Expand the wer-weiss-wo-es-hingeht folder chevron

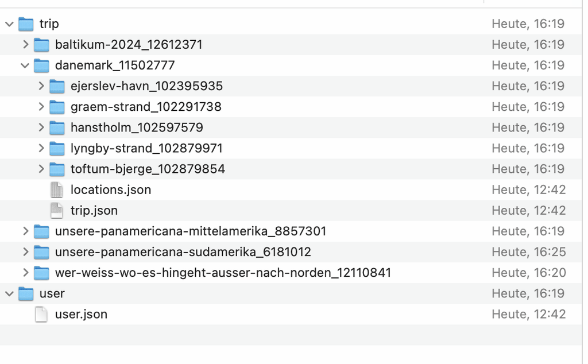click(x=25, y=273)
